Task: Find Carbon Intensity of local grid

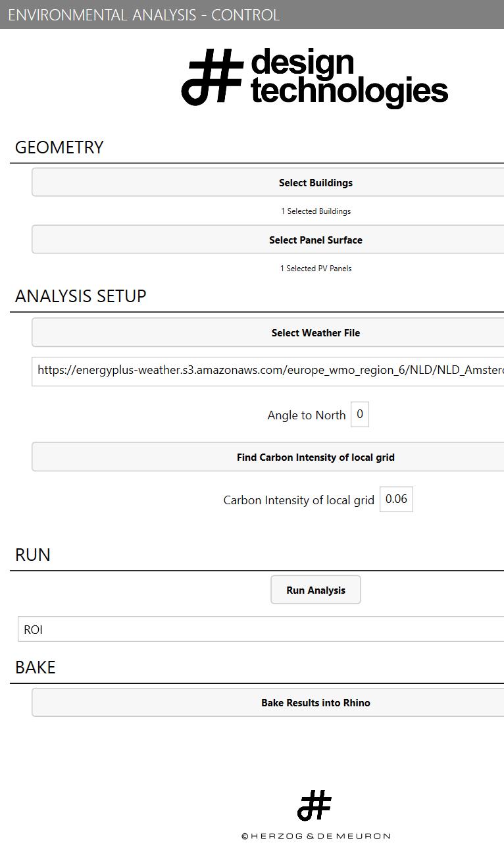Action: [x=315, y=457]
